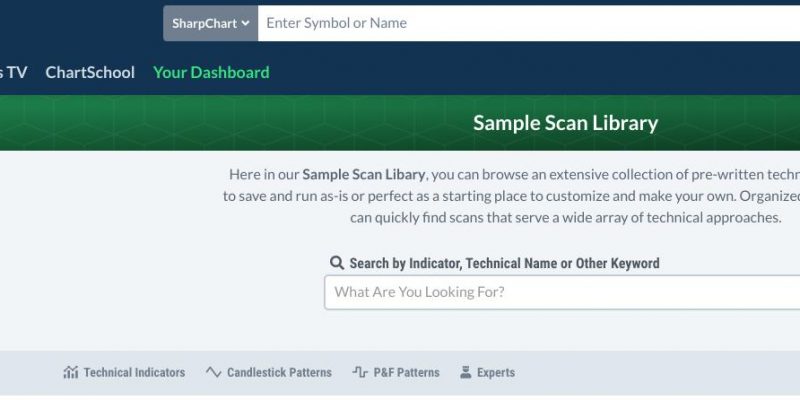Open Your Dashboard link
Screen dimensions: 800x400
[211, 72]
